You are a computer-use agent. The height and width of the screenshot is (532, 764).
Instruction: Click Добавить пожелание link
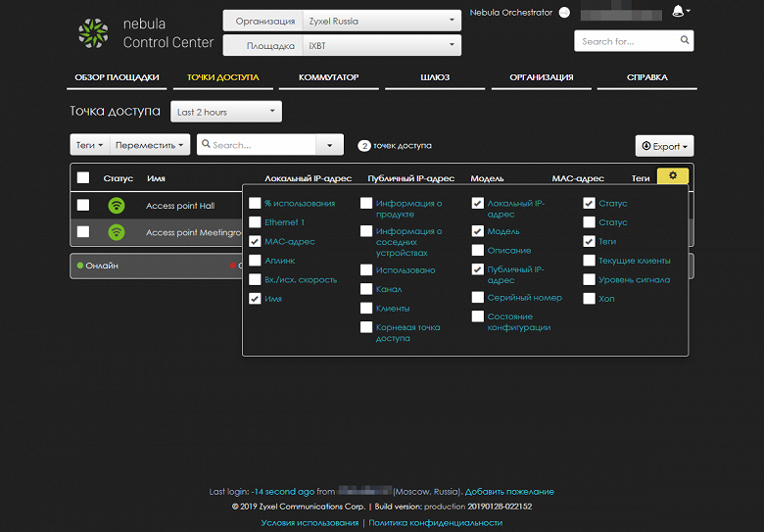509,492
